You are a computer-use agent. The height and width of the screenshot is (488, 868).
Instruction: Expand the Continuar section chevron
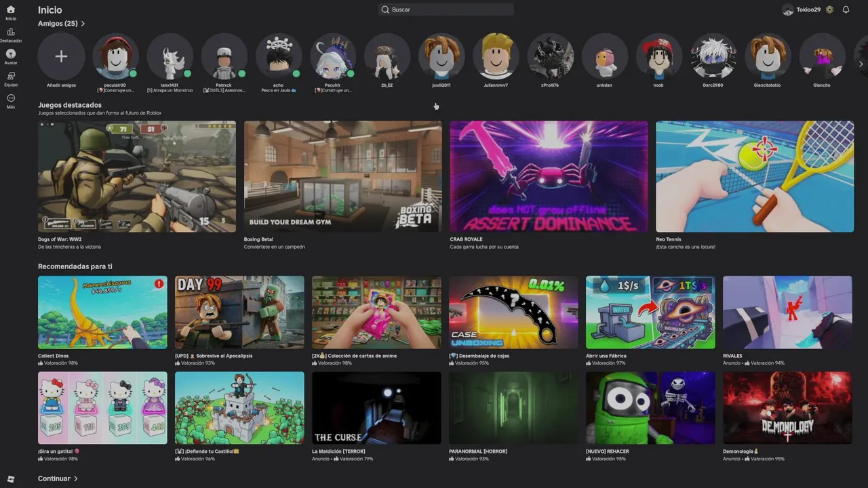pyautogui.click(x=75, y=479)
